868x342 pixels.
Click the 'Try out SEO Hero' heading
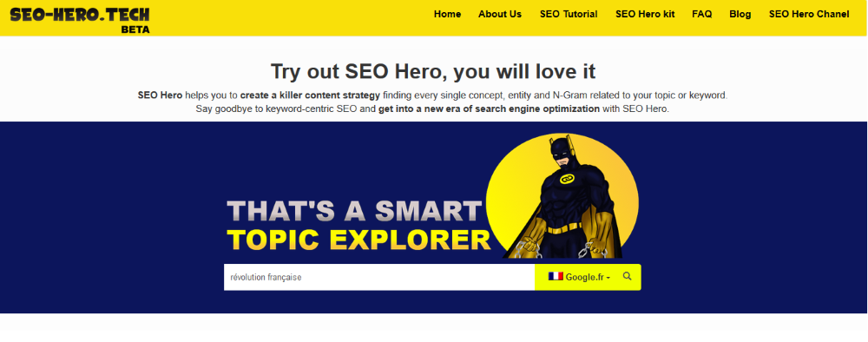[x=433, y=72]
